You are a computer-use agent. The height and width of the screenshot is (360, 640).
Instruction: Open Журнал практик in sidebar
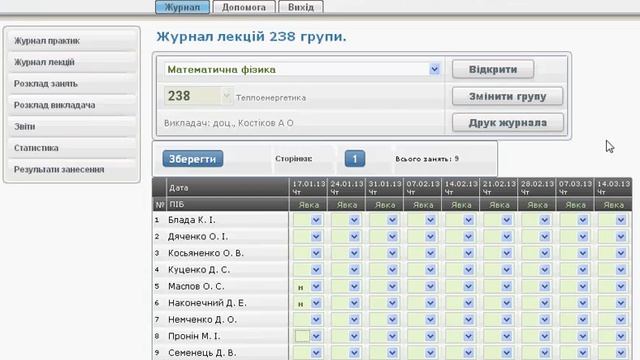[x=72, y=41]
